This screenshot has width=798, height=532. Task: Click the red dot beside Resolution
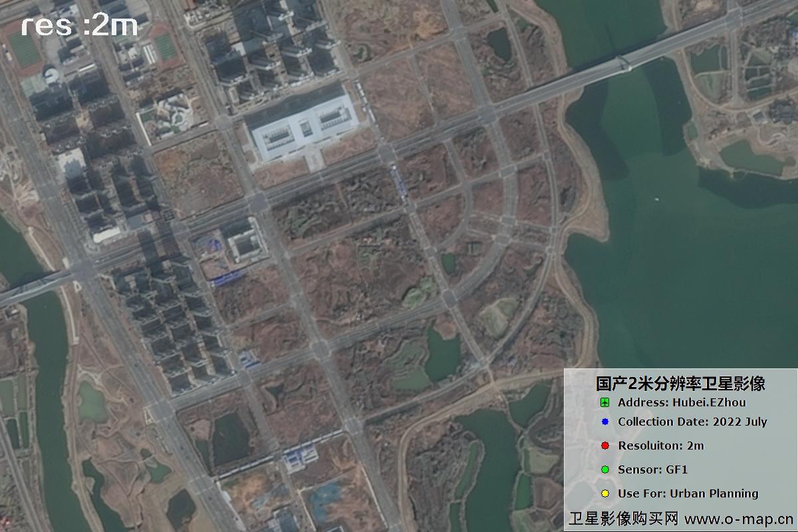point(604,446)
